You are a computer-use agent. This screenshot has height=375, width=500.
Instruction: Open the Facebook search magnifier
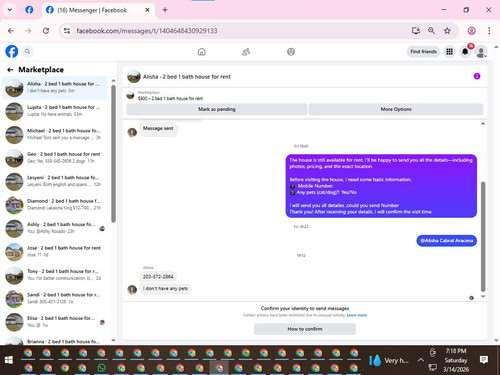[27, 52]
